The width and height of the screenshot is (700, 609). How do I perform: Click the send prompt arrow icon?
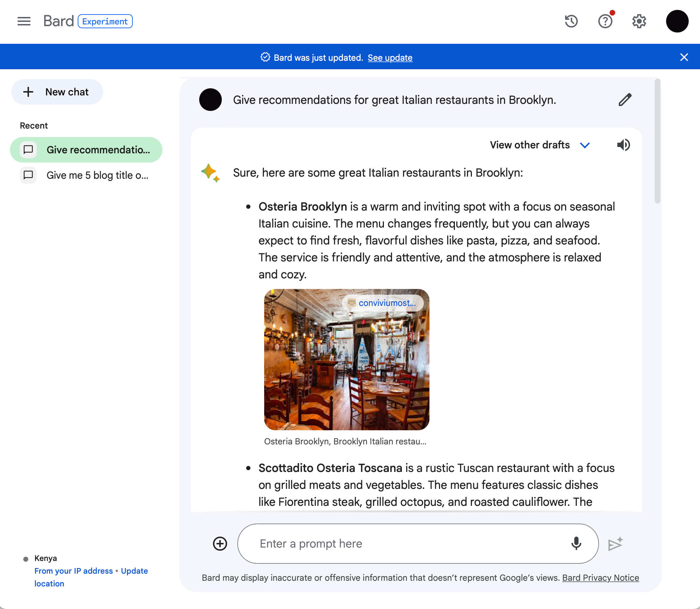click(616, 544)
